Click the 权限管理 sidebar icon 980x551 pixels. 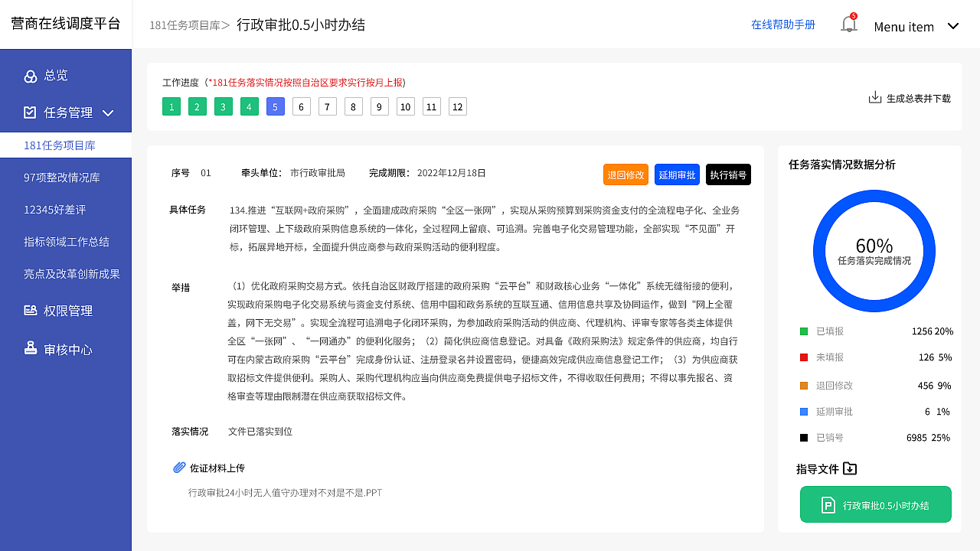[x=31, y=311]
